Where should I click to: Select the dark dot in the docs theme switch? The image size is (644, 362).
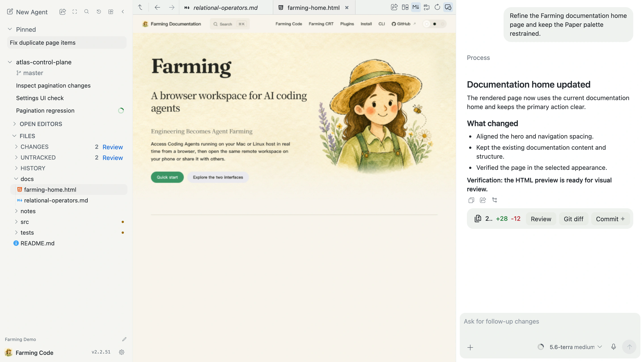tap(435, 24)
